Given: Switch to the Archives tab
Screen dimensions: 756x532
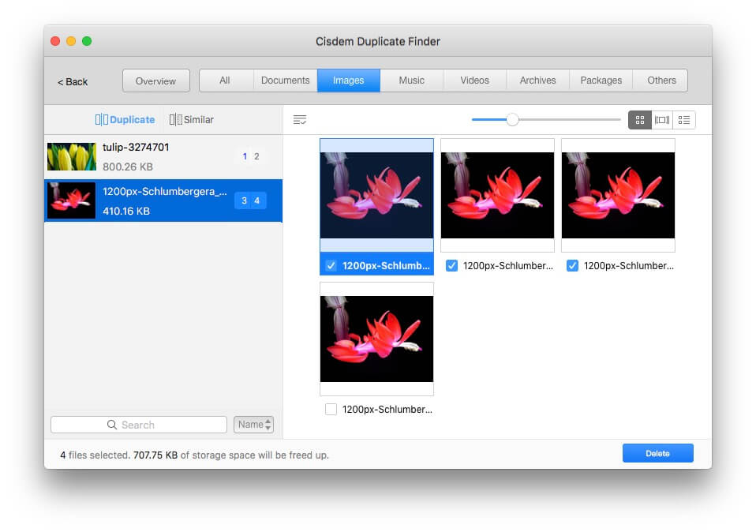Looking at the screenshot, I should (537, 81).
